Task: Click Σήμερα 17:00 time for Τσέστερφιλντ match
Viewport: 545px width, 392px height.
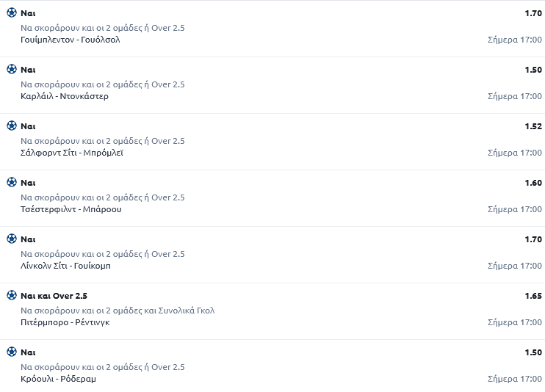Action: [x=514, y=209]
